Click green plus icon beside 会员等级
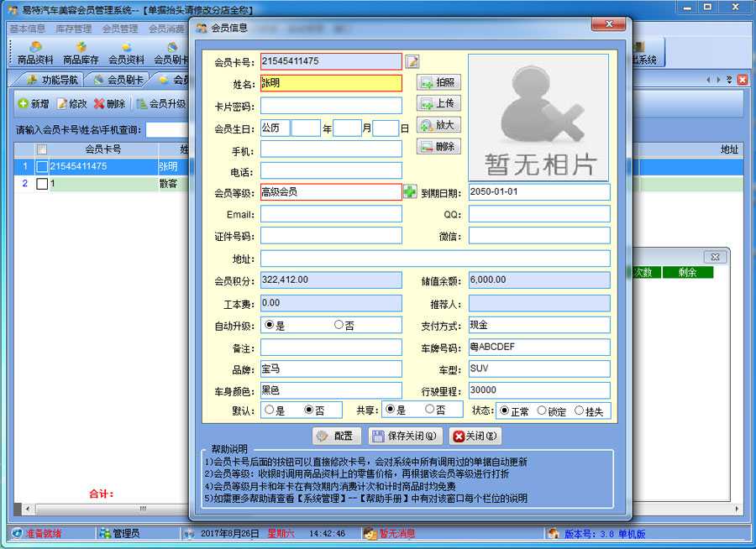 point(410,192)
